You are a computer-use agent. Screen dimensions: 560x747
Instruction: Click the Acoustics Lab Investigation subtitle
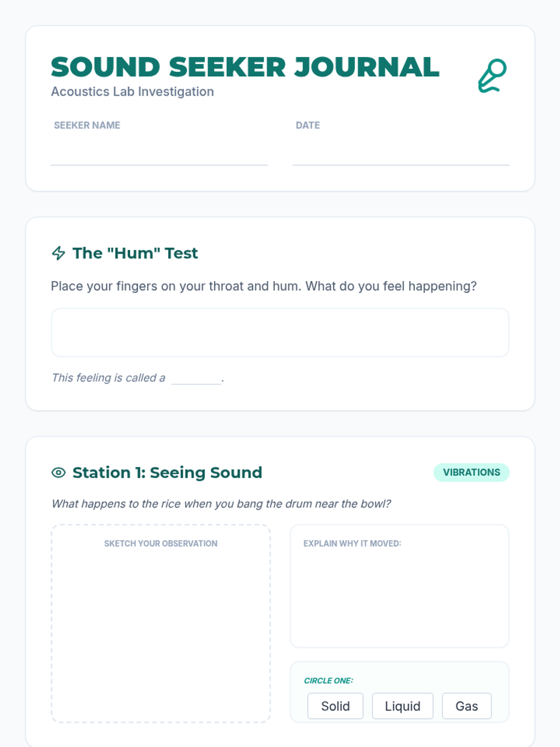pos(133,92)
